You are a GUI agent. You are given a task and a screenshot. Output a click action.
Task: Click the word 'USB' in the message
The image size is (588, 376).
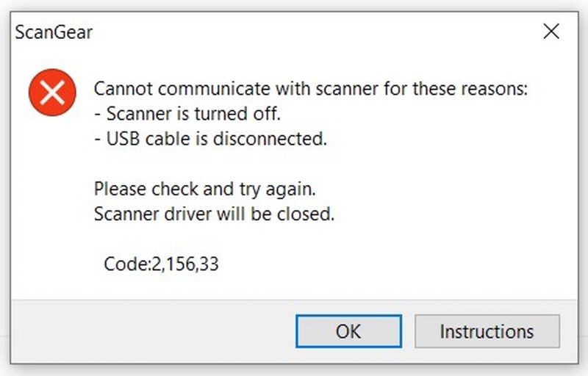(123, 138)
